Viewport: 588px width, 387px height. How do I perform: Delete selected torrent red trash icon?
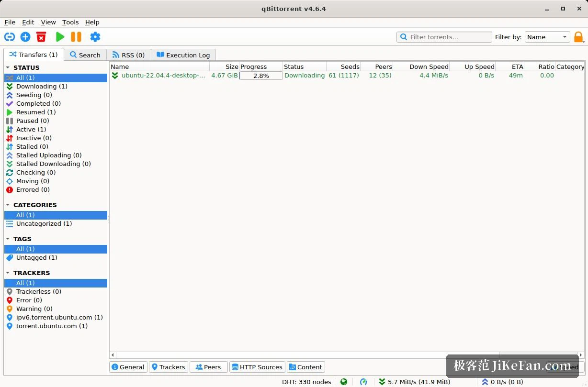pos(41,37)
